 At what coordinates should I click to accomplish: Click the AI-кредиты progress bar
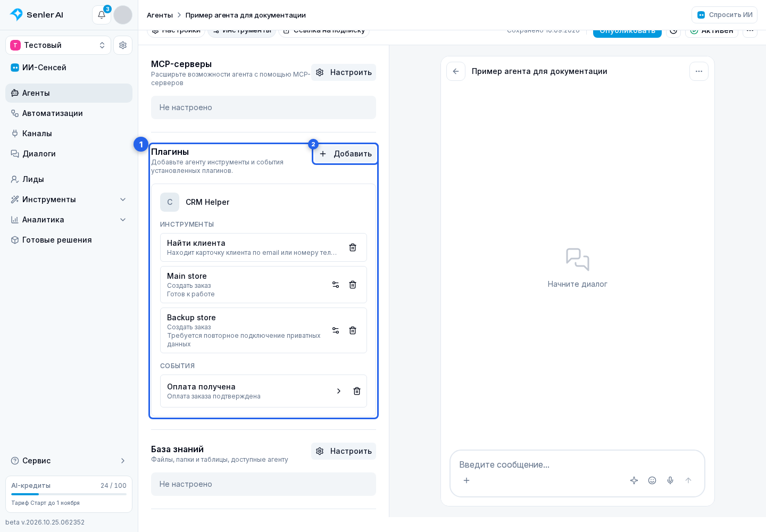tap(69, 494)
